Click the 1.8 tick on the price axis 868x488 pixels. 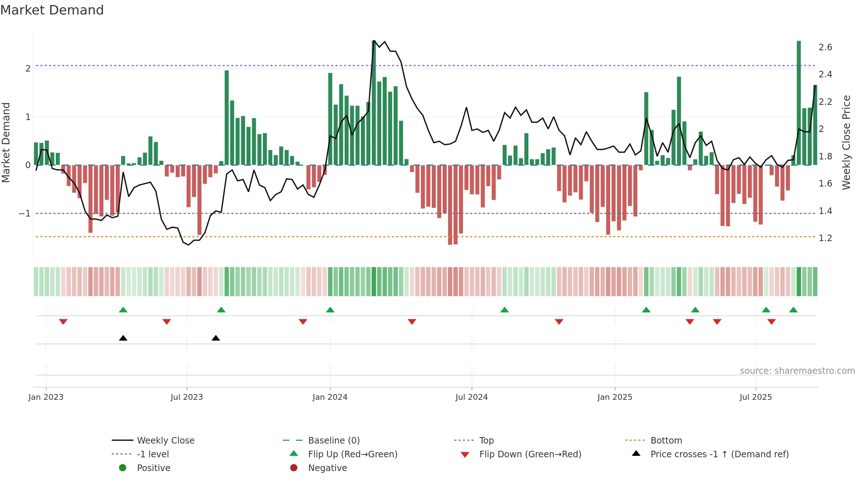coord(825,156)
